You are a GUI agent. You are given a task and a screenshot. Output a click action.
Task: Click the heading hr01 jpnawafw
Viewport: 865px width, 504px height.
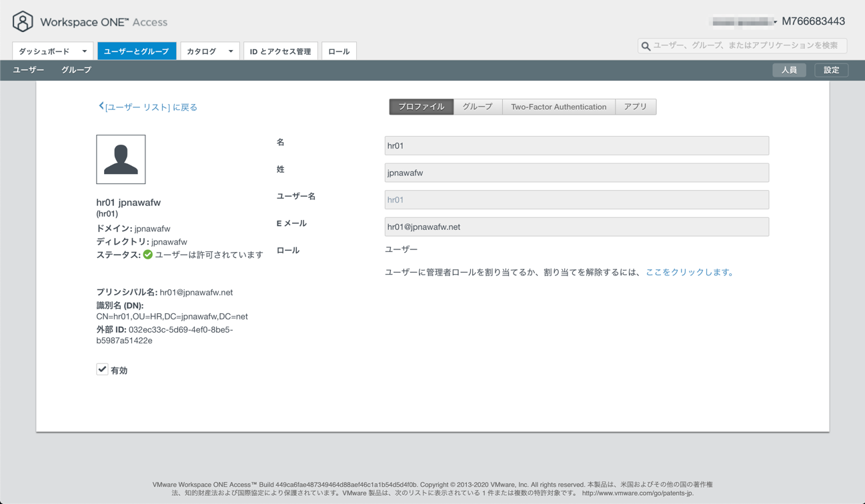coord(129,203)
